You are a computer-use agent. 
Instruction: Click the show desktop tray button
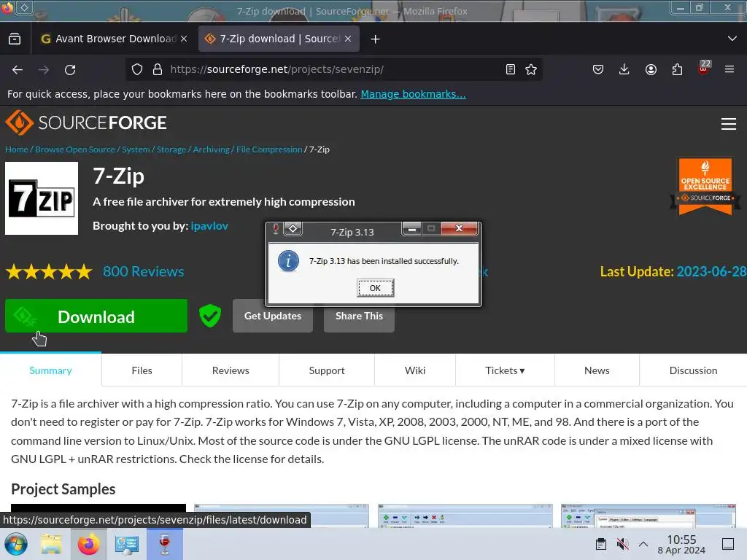728,544
